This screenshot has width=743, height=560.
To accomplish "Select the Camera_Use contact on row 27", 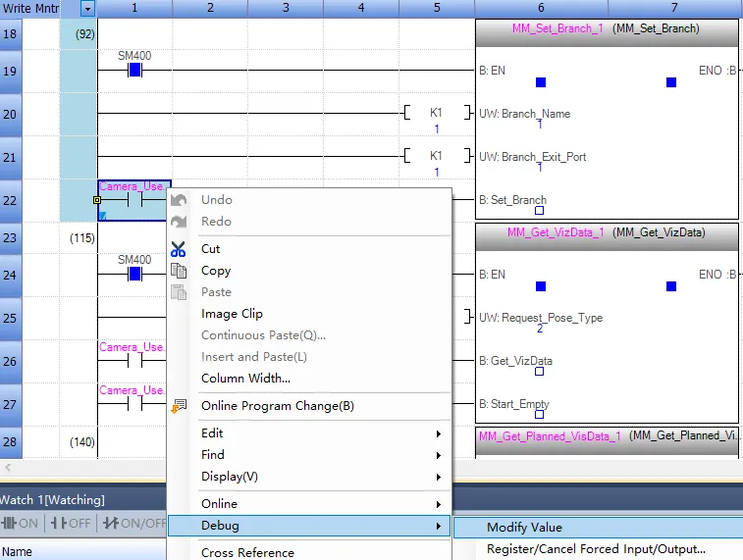I will click(133, 403).
